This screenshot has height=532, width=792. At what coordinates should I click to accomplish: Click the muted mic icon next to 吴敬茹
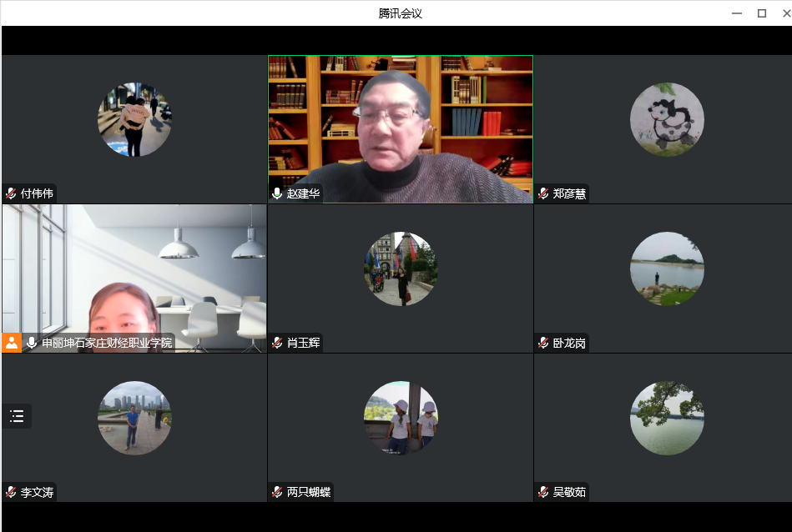(543, 492)
